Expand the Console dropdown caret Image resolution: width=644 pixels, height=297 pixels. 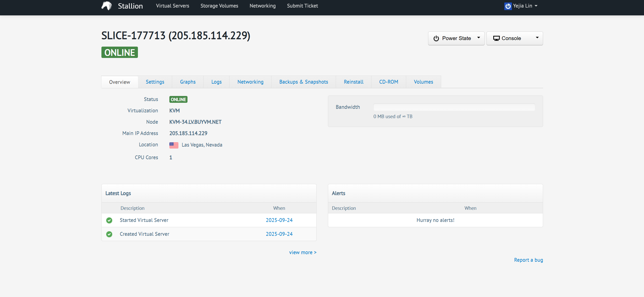(537, 38)
